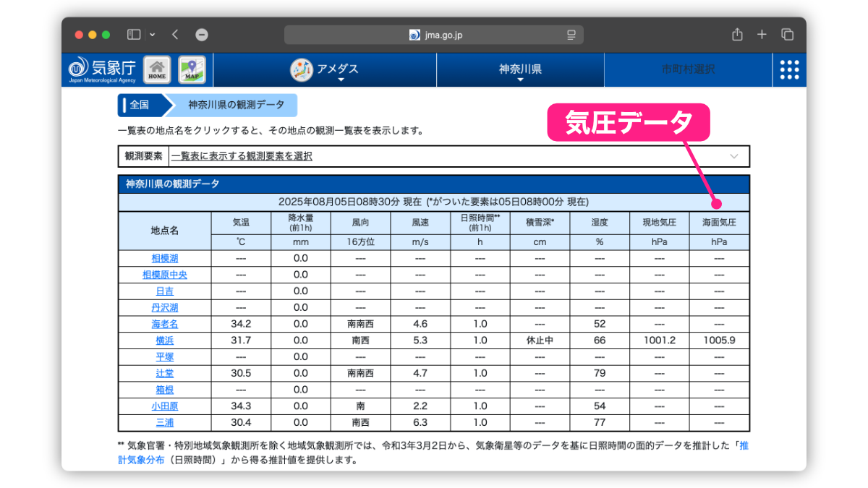Click the 34.3 temperature for 小田原

click(x=241, y=406)
